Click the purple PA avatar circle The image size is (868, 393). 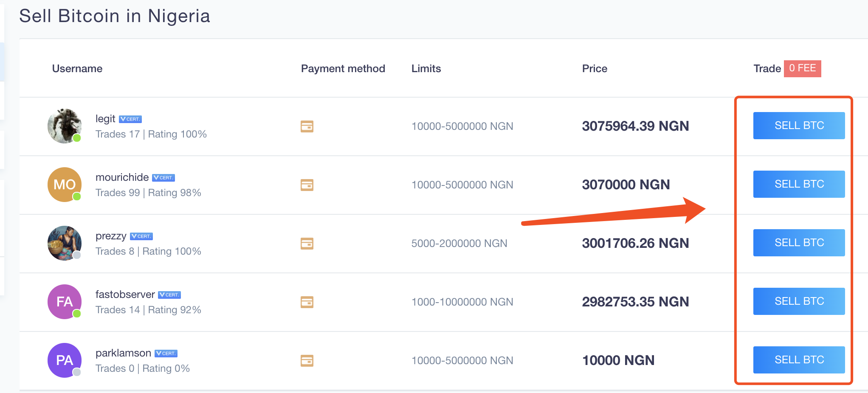click(65, 360)
